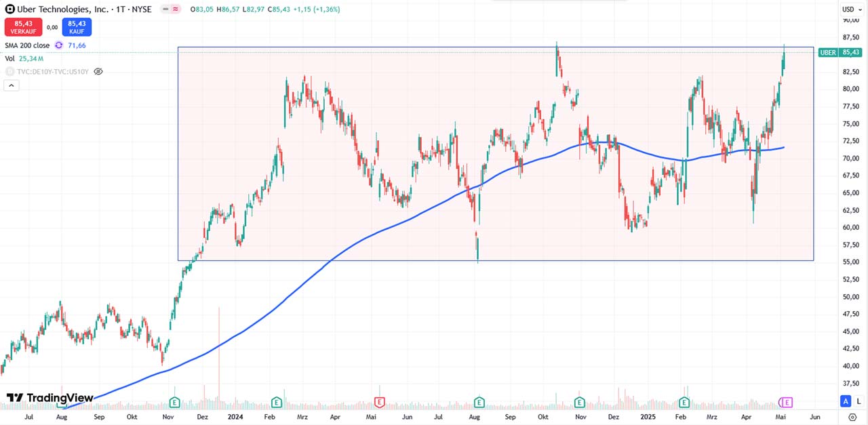Image resolution: width=868 pixels, height=425 pixels.
Task: Click the 2024 label on time axis
Action: pyautogui.click(x=236, y=418)
